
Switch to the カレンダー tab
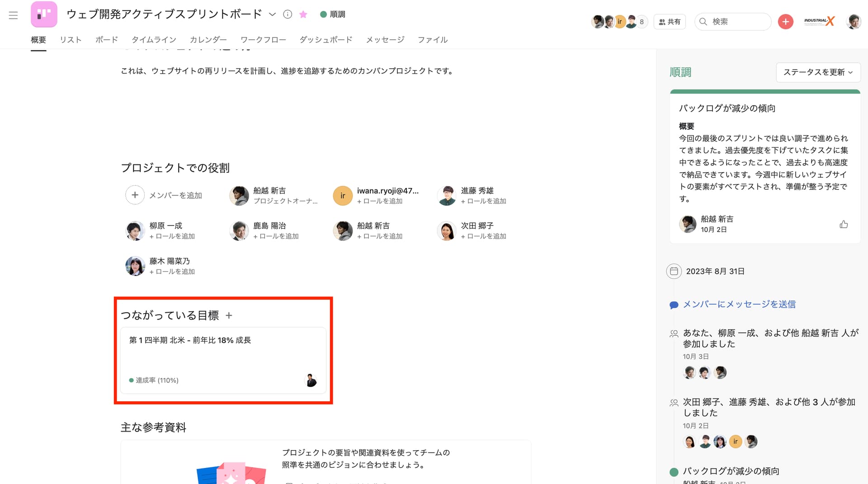[x=208, y=40]
